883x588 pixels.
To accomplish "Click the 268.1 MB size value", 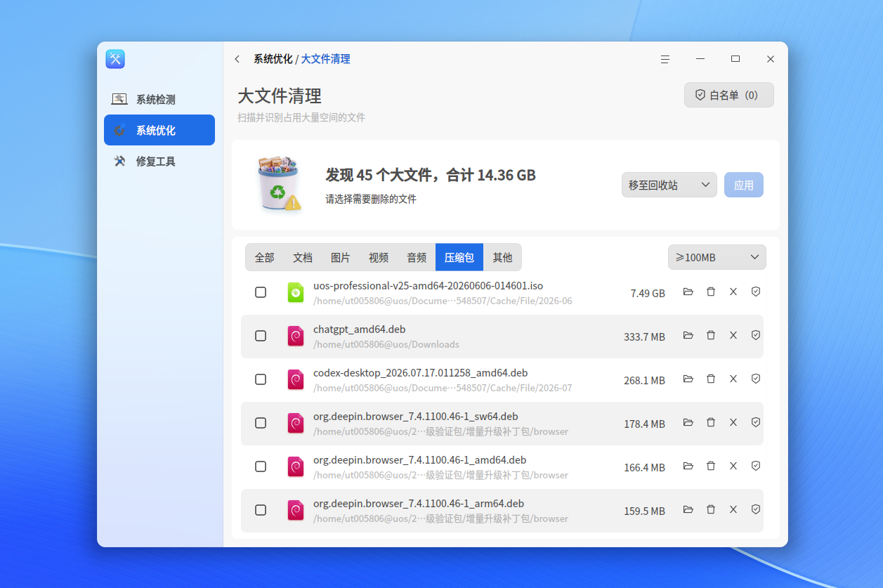I will click(644, 380).
